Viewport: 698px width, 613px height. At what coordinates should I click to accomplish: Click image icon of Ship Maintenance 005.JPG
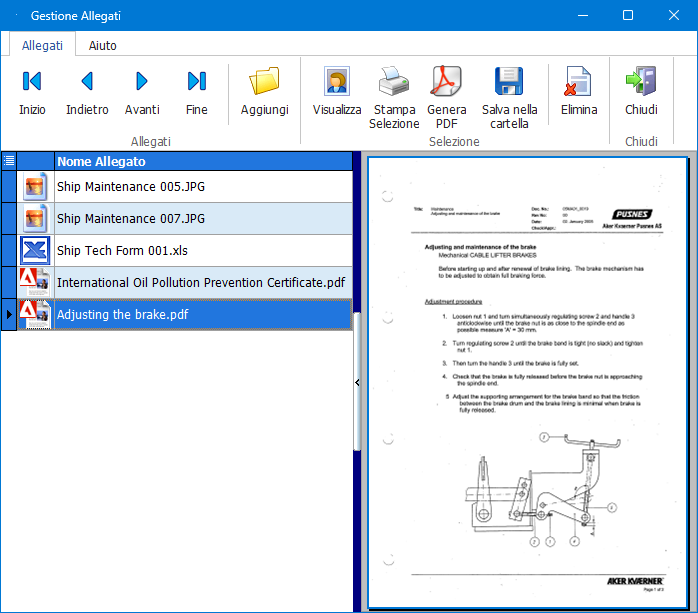click(x=35, y=187)
